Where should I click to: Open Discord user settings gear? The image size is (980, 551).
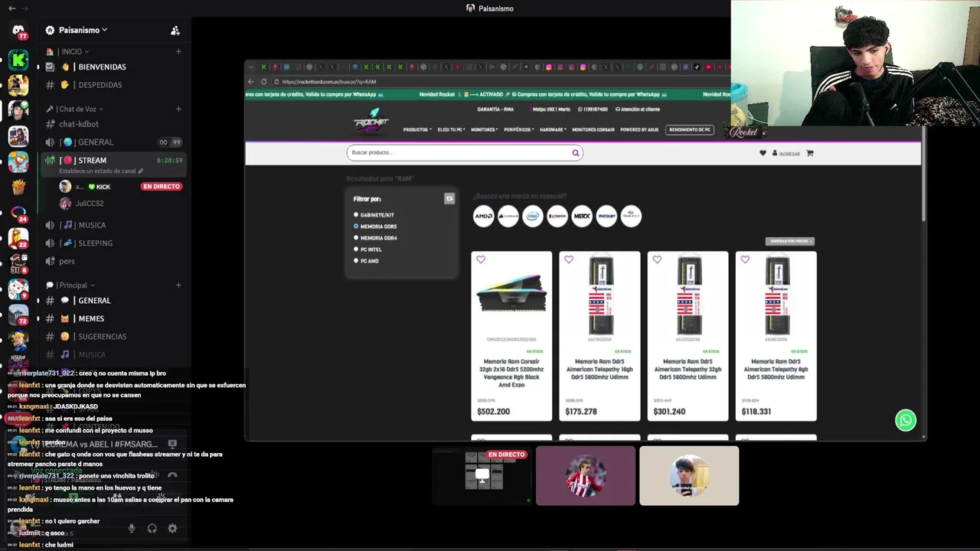pyautogui.click(x=172, y=528)
